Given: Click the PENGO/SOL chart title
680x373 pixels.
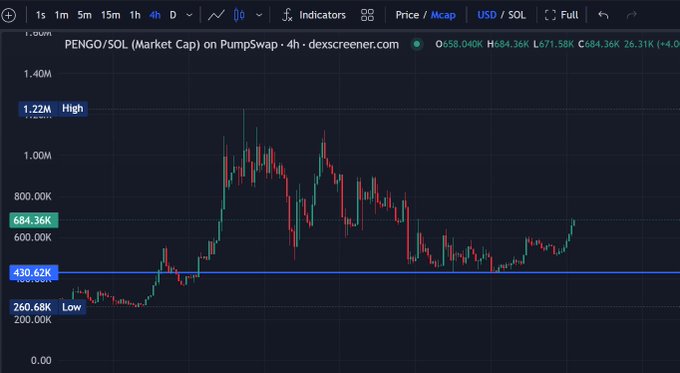Looking at the screenshot, I should click(232, 44).
